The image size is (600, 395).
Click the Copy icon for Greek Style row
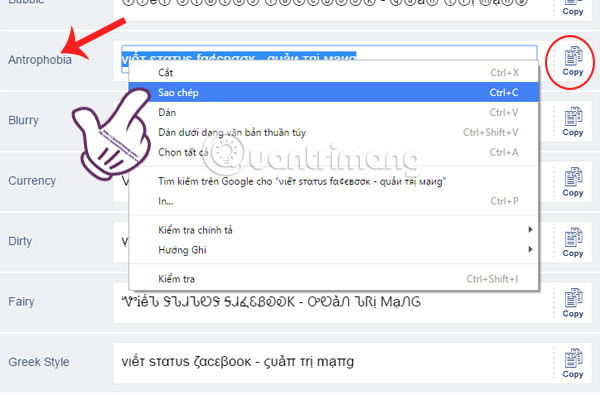pyautogui.click(x=573, y=364)
